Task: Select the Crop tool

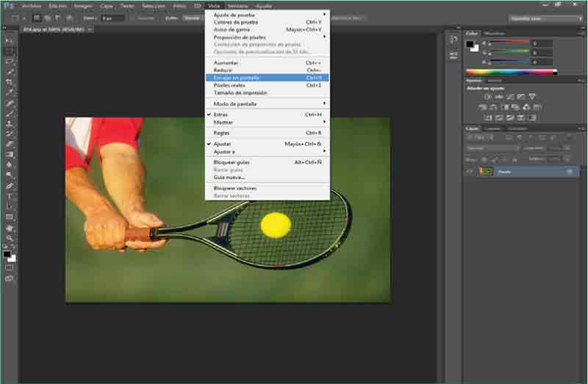Action: 10,82
